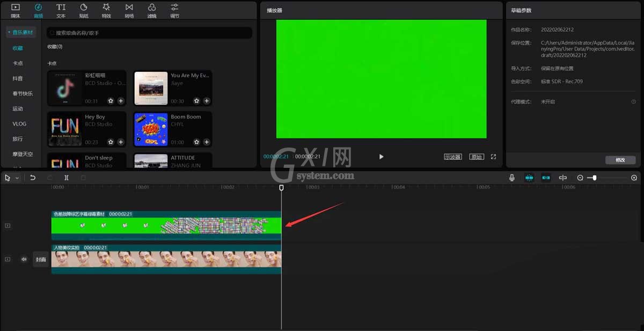Favorite the 彩虹啦啦 song with the star
This screenshot has width=644, height=331.
111,101
